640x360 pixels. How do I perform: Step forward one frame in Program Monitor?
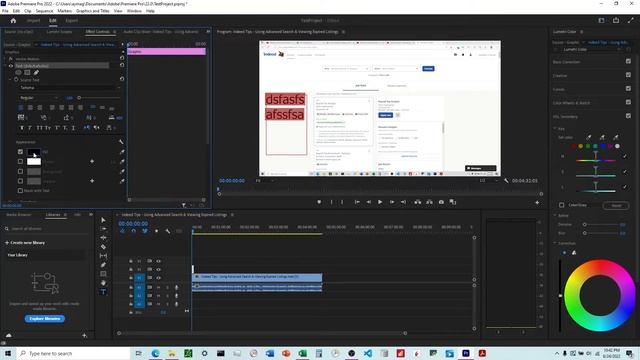[x=392, y=202]
